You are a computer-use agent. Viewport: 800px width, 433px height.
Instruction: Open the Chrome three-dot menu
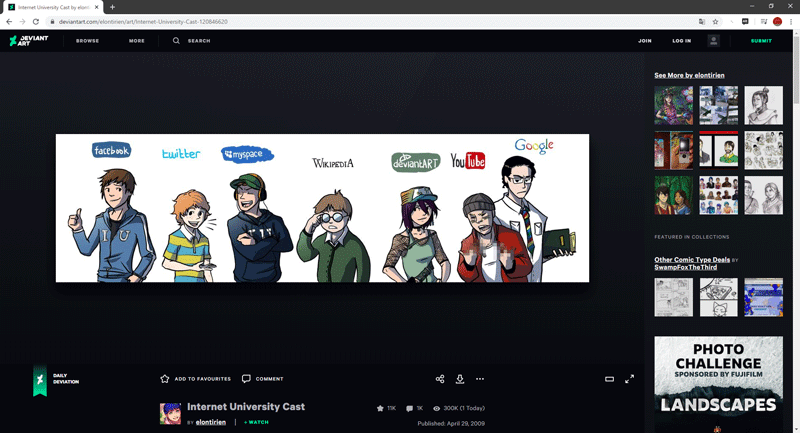click(791, 21)
